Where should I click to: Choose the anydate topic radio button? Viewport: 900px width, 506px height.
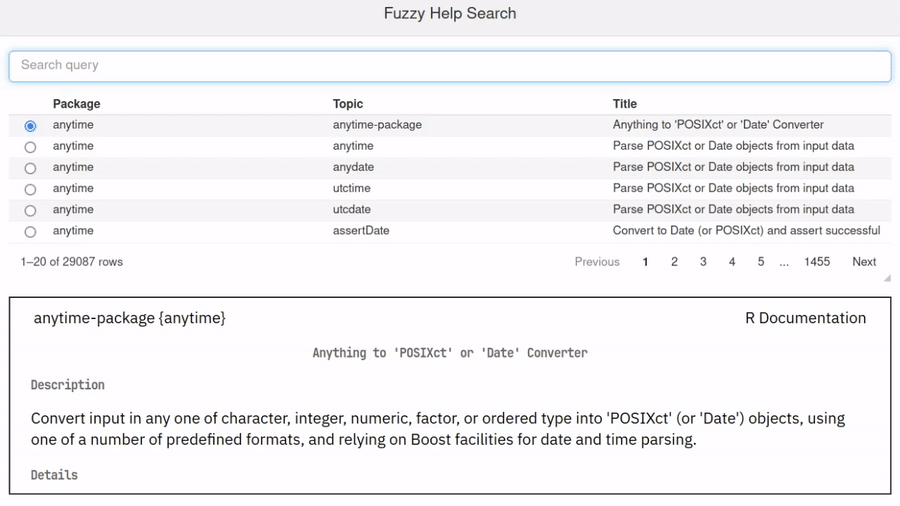30,168
